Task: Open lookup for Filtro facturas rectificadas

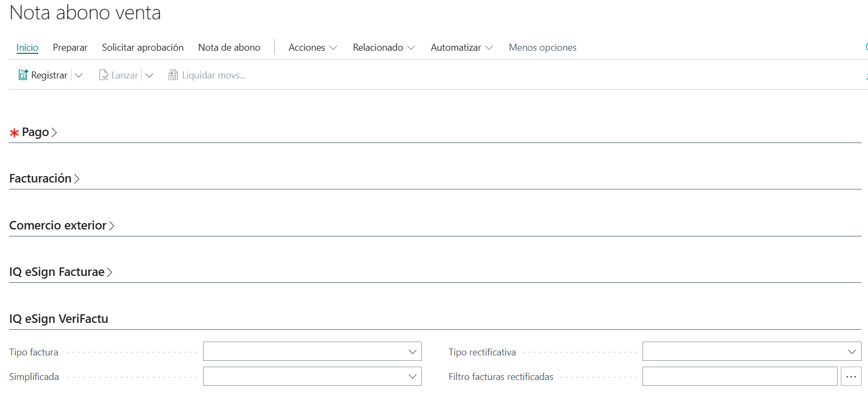Action: coord(851,377)
